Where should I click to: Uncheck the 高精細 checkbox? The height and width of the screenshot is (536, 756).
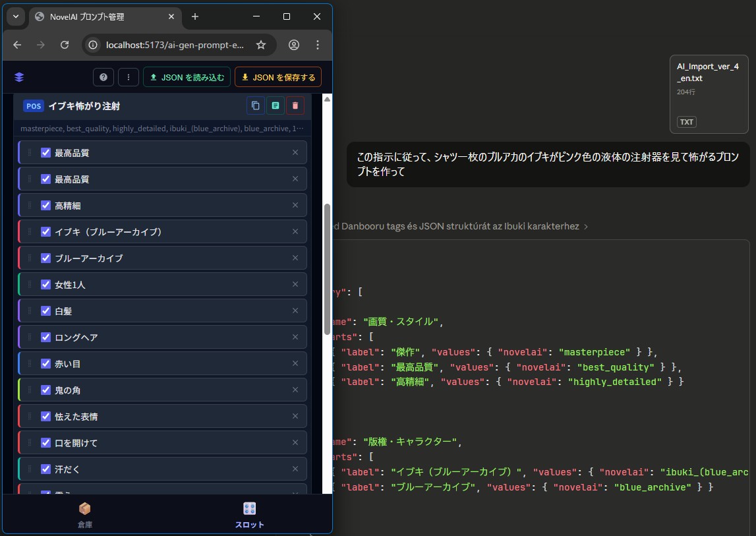[x=46, y=205]
